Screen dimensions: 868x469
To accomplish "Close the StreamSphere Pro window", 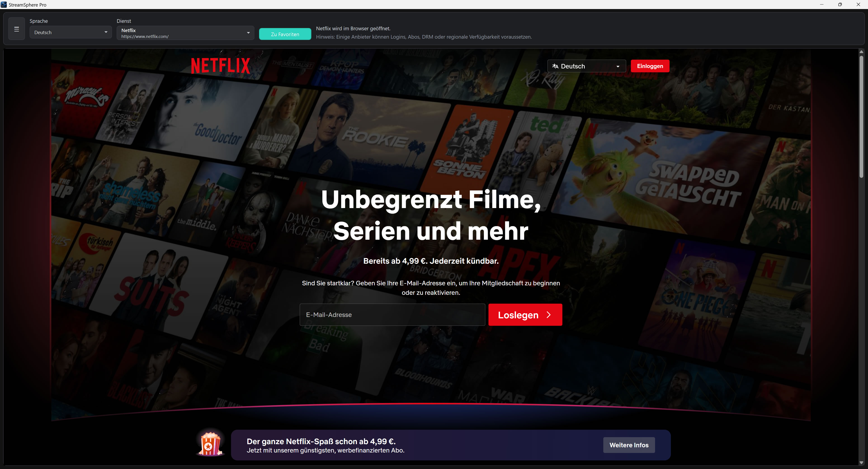I will click(858, 4).
